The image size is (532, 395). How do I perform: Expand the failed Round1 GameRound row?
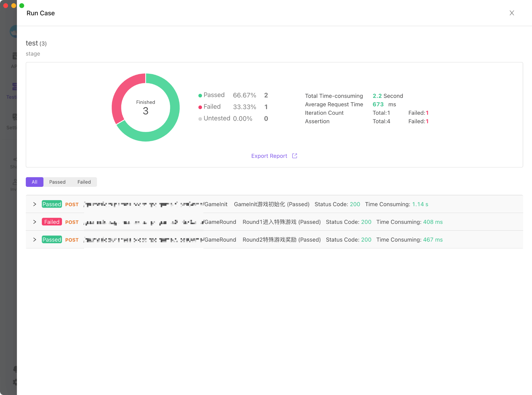35,222
